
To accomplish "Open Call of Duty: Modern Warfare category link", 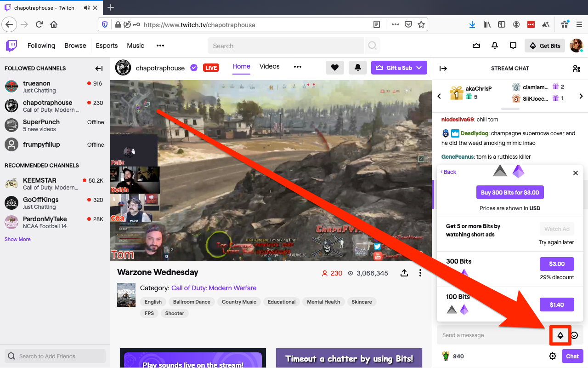I will point(214,288).
